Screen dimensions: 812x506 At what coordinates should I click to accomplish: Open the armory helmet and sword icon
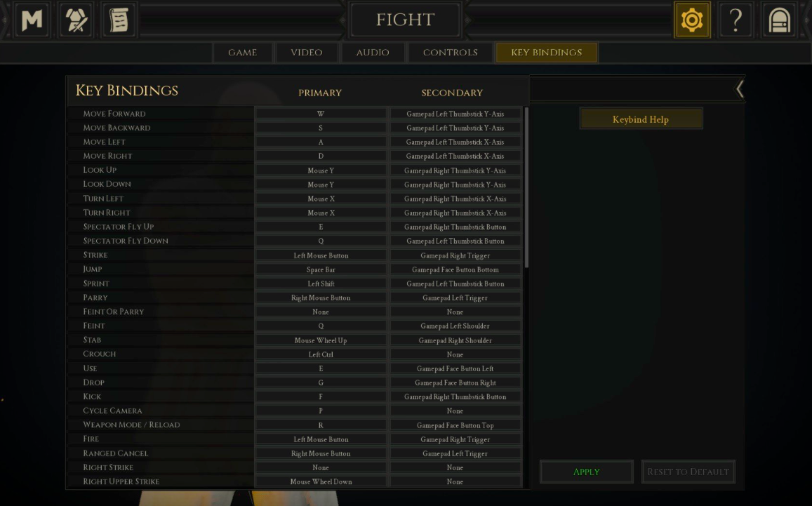tap(76, 20)
